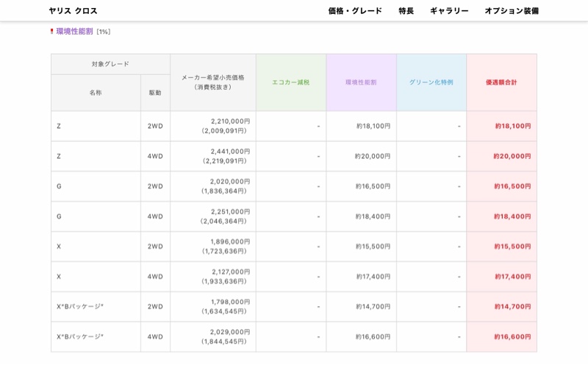The width and height of the screenshot is (588, 365).
Task: Open the オプション装備 menu item
Action: [512, 11]
